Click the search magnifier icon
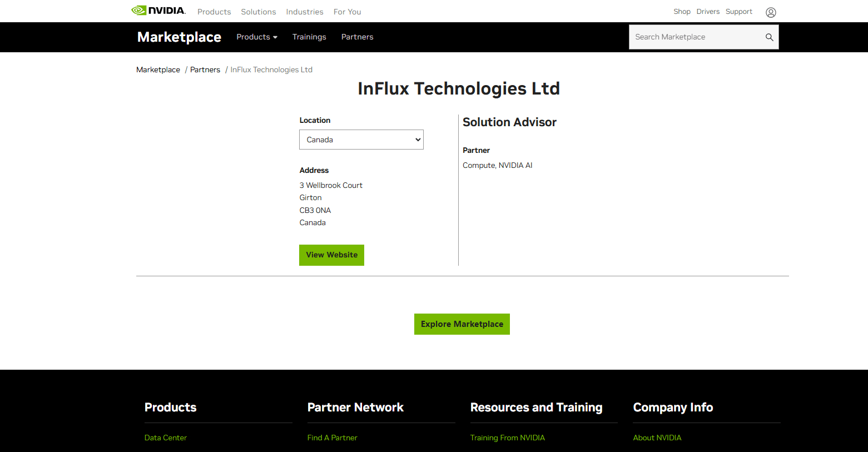868x452 pixels. (x=769, y=37)
